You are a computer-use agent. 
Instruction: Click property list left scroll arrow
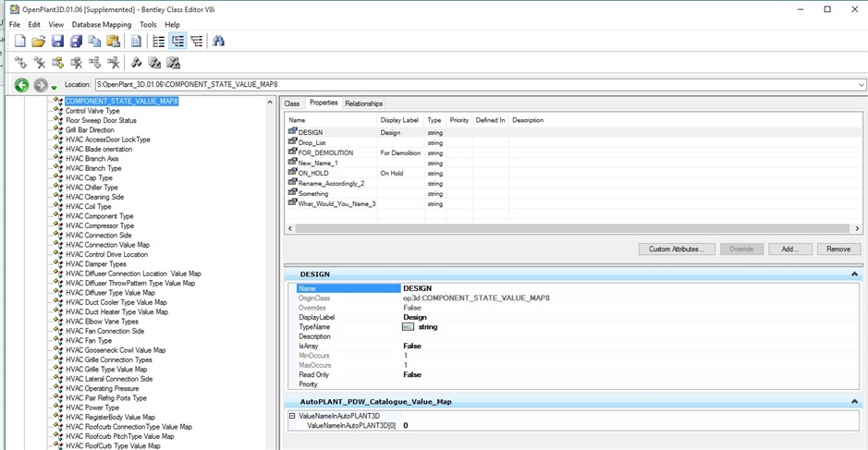pyautogui.click(x=290, y=228)
